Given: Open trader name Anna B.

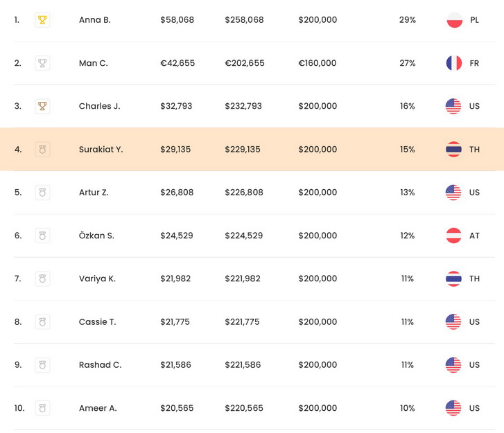Looking at the screenshot, I should click(95, 20).
